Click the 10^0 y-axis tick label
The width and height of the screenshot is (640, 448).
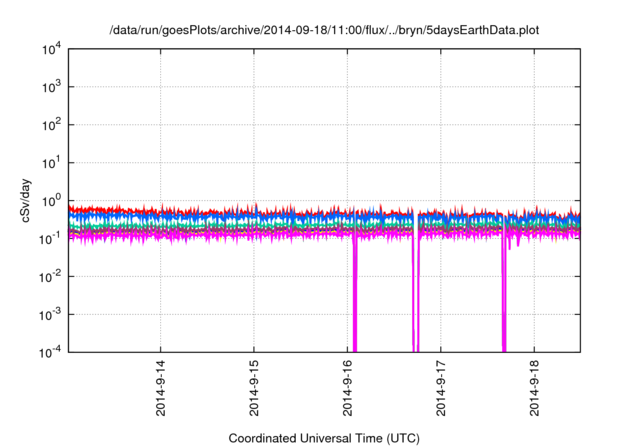pos(52,200)
